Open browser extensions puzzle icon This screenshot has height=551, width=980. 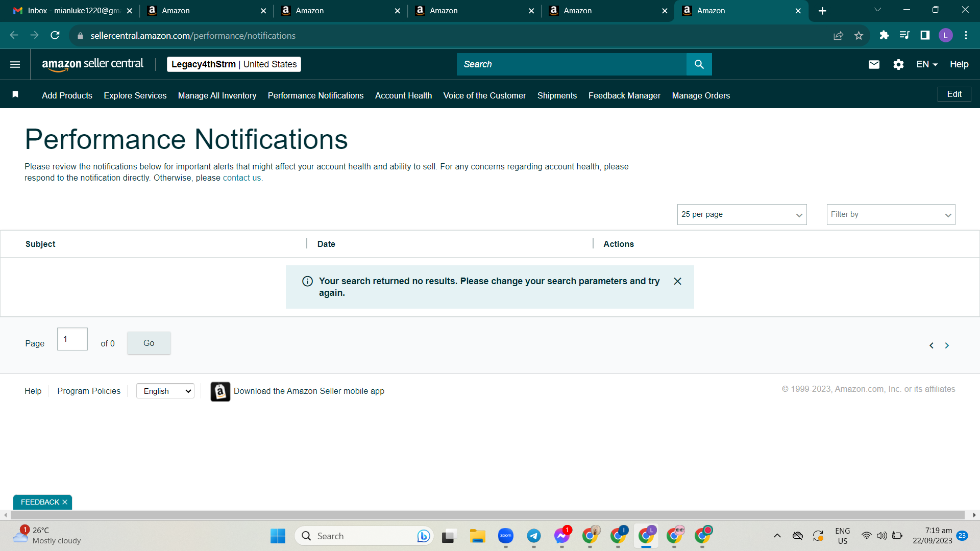[x=884, y=35]
